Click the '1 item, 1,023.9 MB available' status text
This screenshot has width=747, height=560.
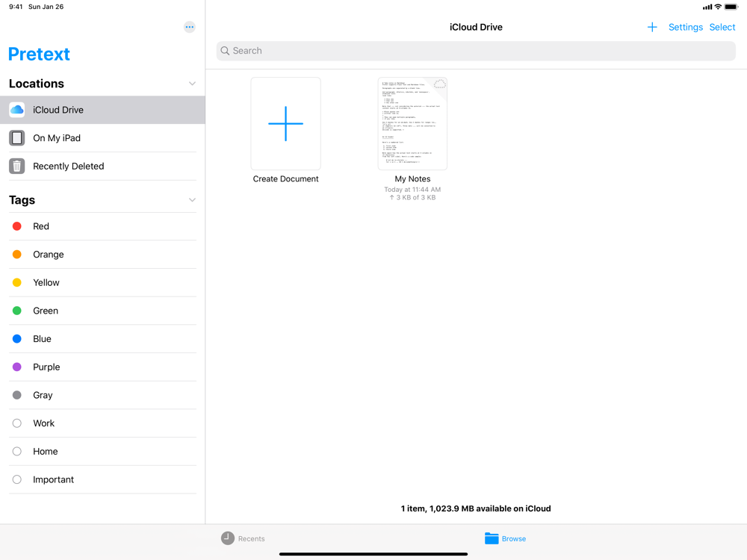(x=476, y=508)
